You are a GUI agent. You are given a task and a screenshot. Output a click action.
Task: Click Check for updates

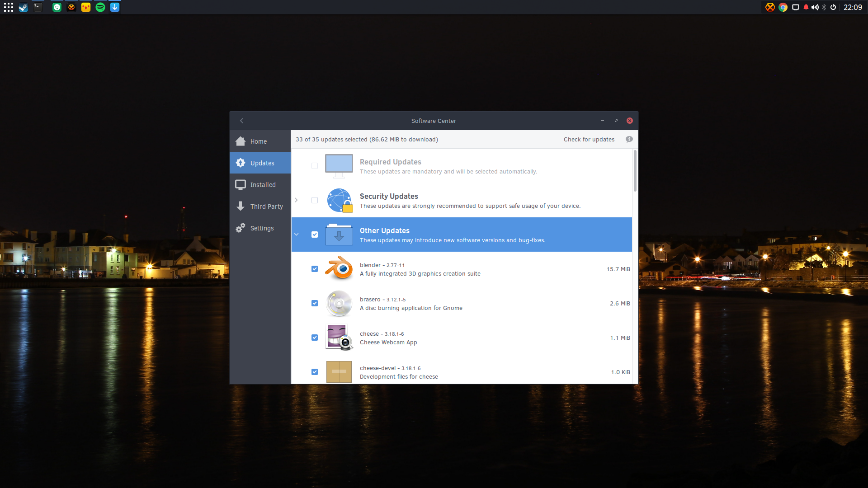click(589, 139)
